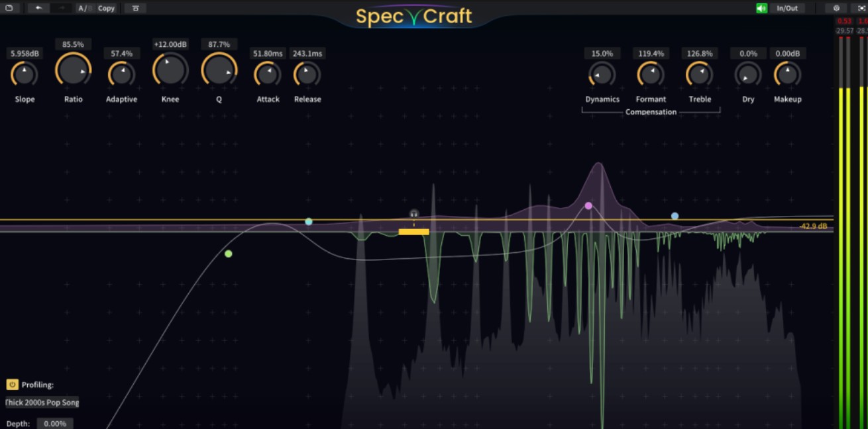Select the light blue EQ band node

[675, 216]
